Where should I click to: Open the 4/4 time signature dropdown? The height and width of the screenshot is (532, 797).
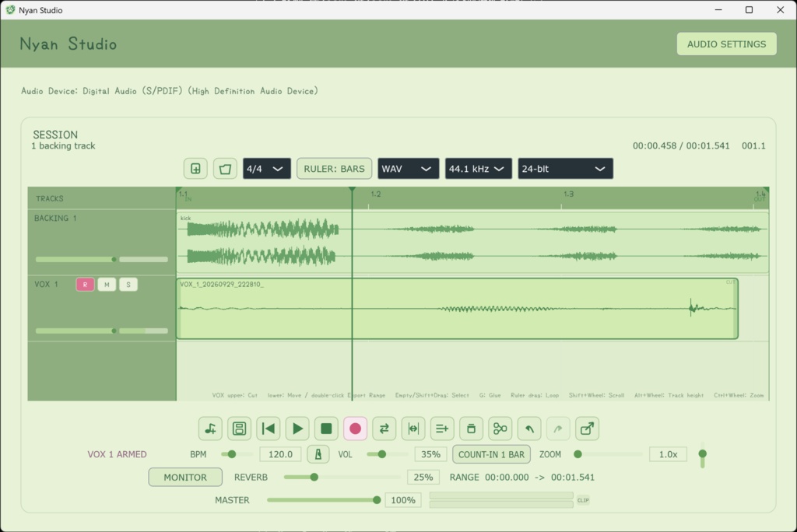click(267, 169)
